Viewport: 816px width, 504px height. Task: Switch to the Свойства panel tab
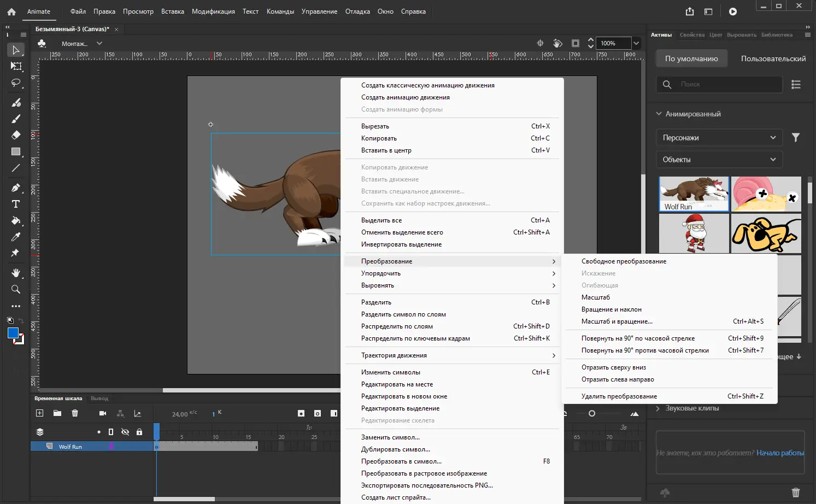(x=692, y=35)
